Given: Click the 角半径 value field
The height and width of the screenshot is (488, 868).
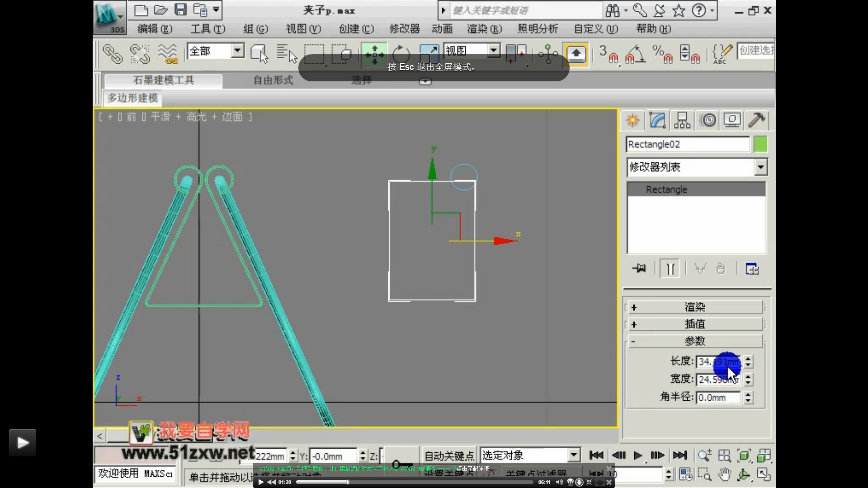Looking at the screenshot, I should 718,398.
